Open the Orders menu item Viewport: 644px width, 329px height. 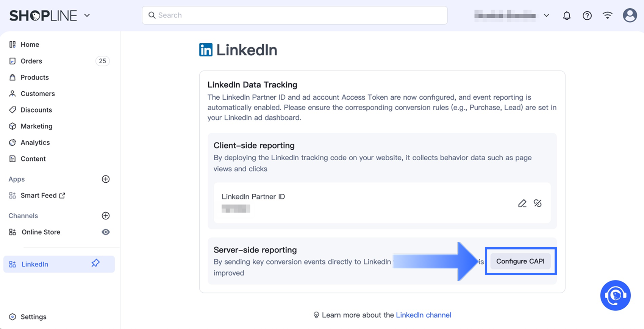(x=31, y=61)
